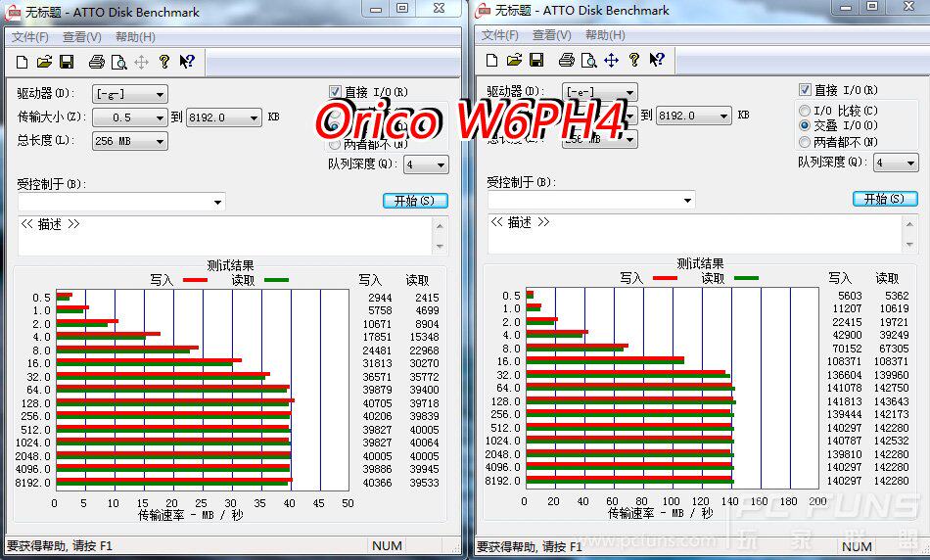930x560 pixels.
Task: Select I/O 比较 radio button in right window
Action: coord(805,111)
